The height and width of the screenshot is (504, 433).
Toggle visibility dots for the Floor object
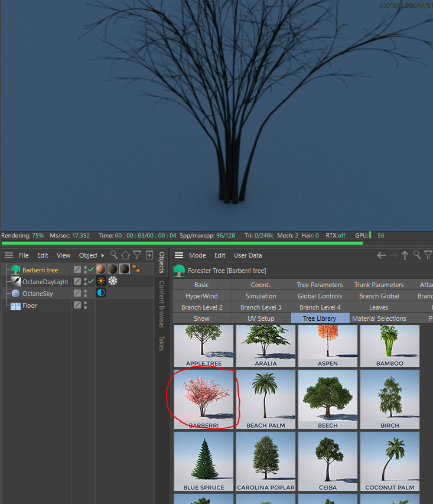coord(86,305)
